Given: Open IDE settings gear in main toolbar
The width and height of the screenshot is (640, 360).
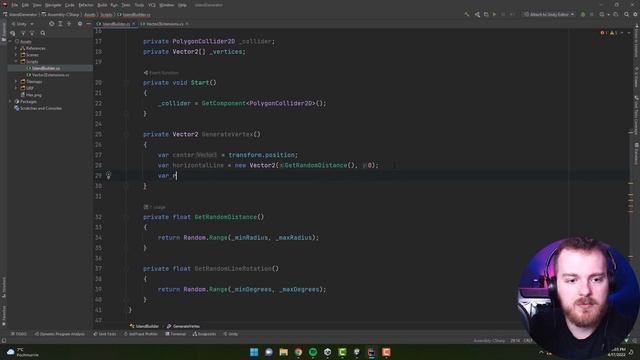Looking at the screenshot, I should pos(635,15).
